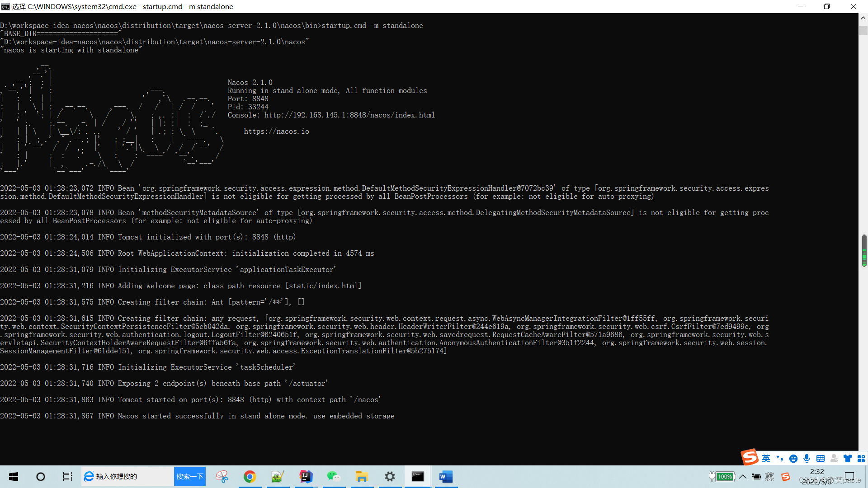868x488 pixels.
Task: Open the Sogou toolbox grid icon
Action: [861, 459]
